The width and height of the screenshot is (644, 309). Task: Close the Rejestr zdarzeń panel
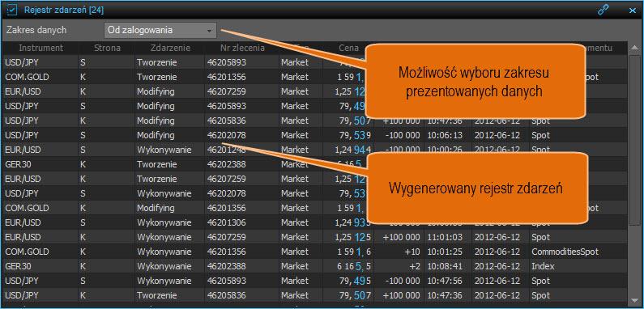click(x=633, y=11)
